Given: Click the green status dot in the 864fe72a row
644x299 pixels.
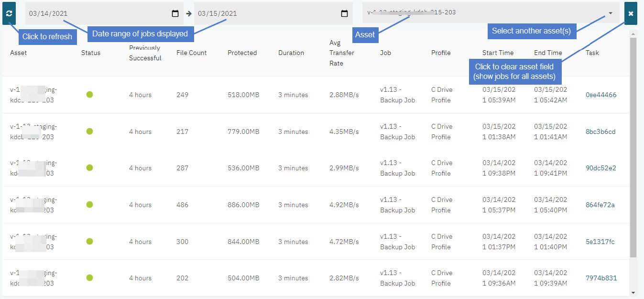Looking at the screenshot, I should point(89,204).
